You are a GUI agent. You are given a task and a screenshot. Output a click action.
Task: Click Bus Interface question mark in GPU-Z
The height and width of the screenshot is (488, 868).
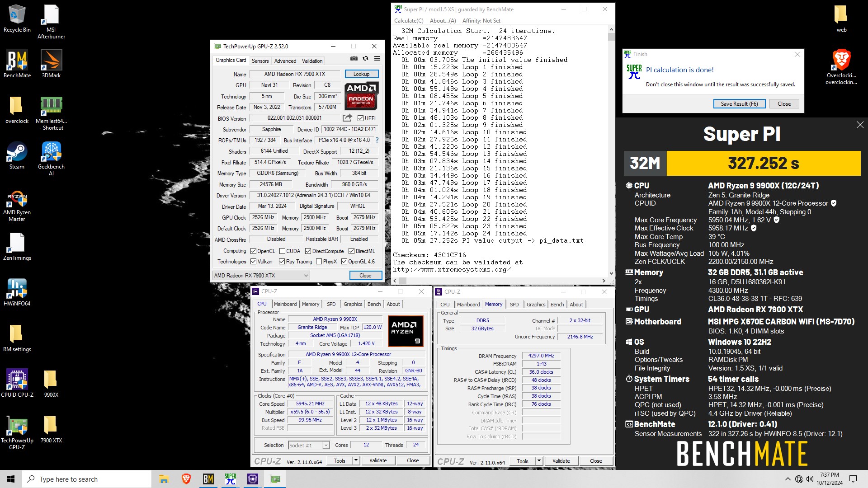point(377,140)
